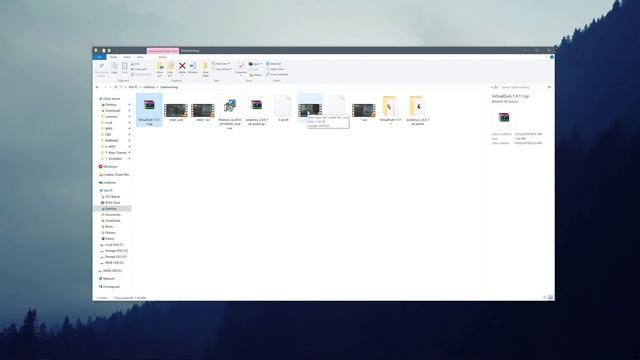
Task: Open the Help icon at ribbon's right end
Action: coord(552,57)
